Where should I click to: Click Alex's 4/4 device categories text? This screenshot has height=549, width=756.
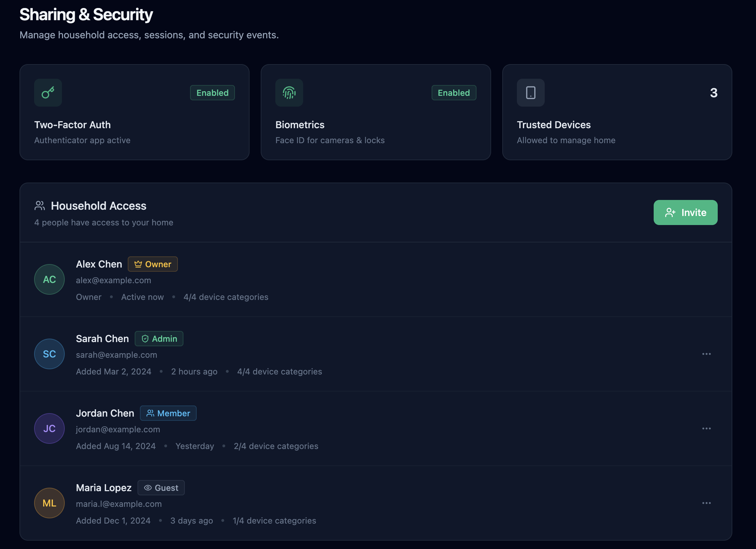(x=226, y=297)
